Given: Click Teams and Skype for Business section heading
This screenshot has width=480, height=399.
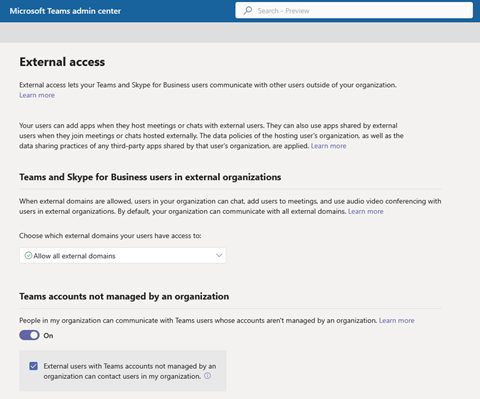Looking at the screenshot, I should pos(150,177).
